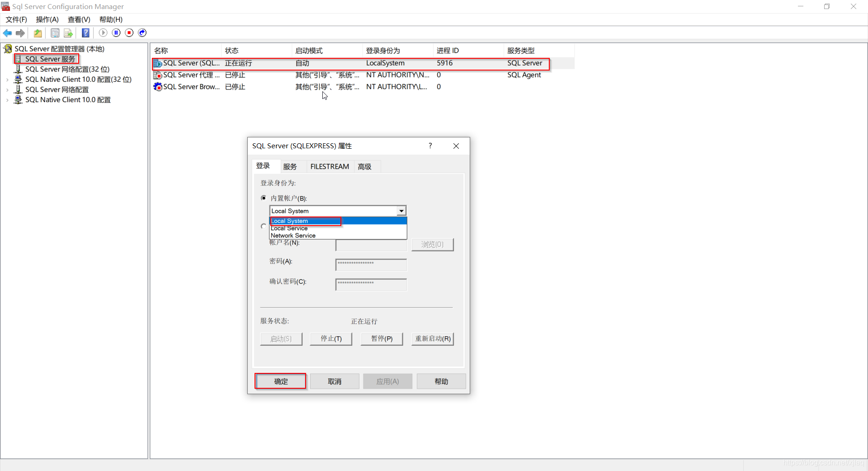Click the 登录身份为 column header
The height and width of the screenshot is (471, 868).
click(x=398, y=51)
